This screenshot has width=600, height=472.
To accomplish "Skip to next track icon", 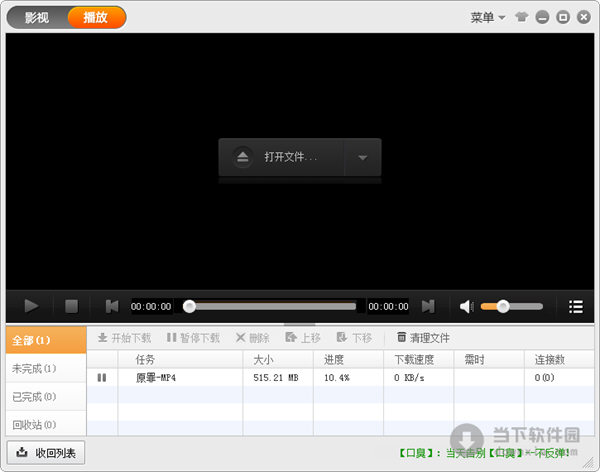I will [428, 306].
